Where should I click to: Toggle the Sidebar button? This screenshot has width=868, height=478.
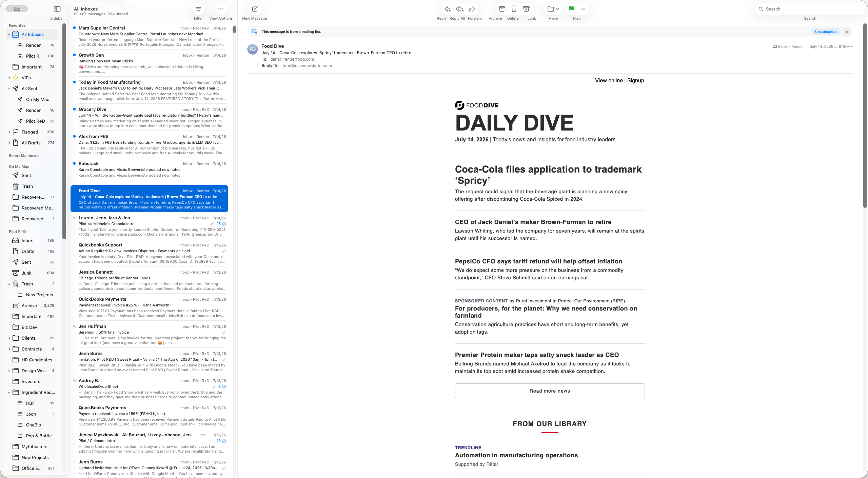[x=57, y=9]
